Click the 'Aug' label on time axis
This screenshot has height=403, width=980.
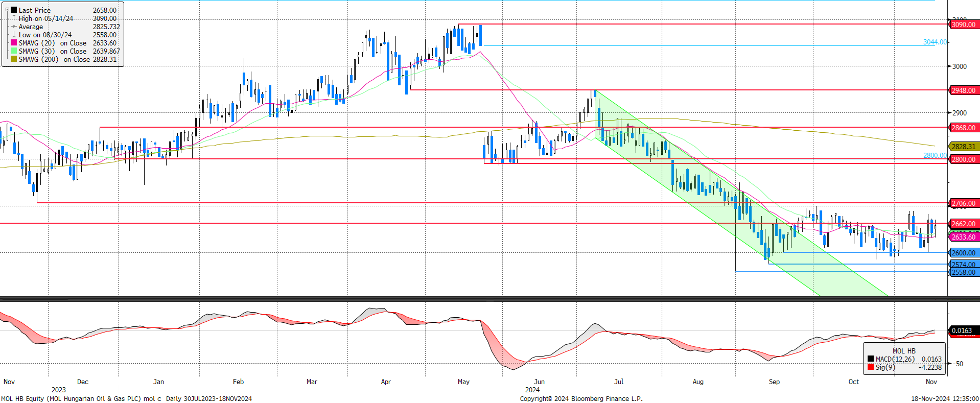point(698,382)
